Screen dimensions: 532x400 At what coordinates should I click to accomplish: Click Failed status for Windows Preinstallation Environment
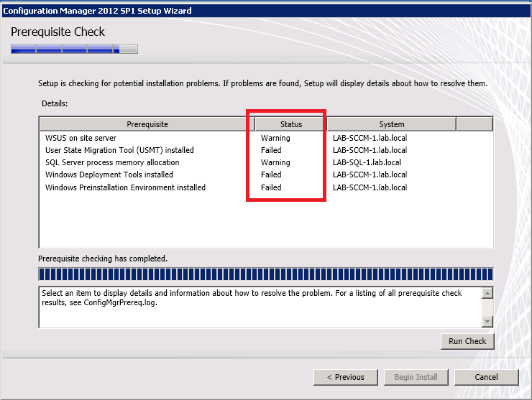pos(271,187)
